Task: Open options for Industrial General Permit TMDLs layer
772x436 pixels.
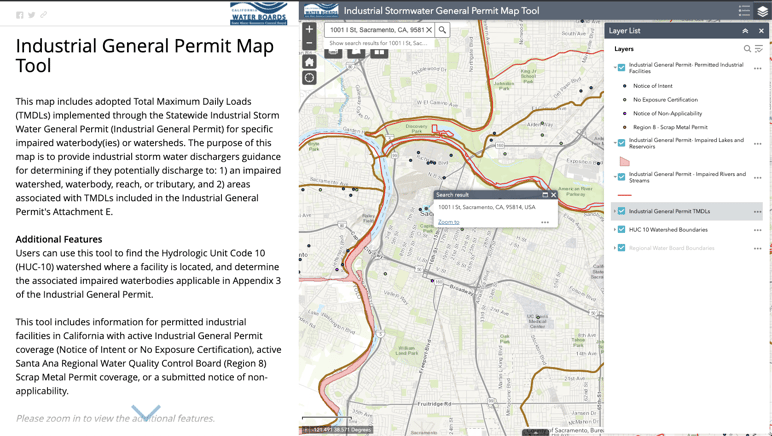Action: click(758, 212)
